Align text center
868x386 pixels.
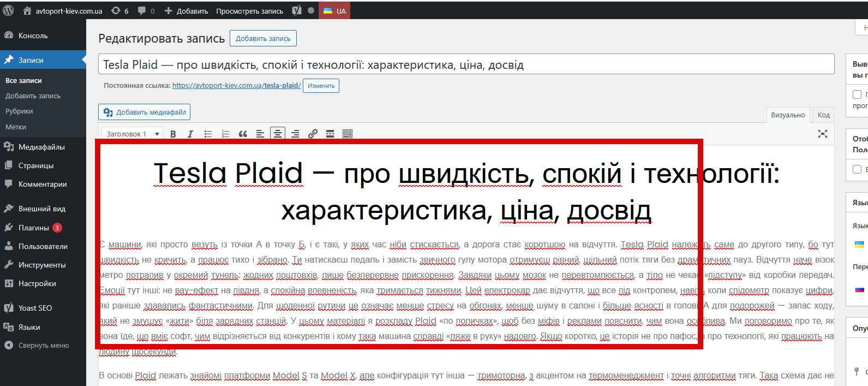coord(278,134)
